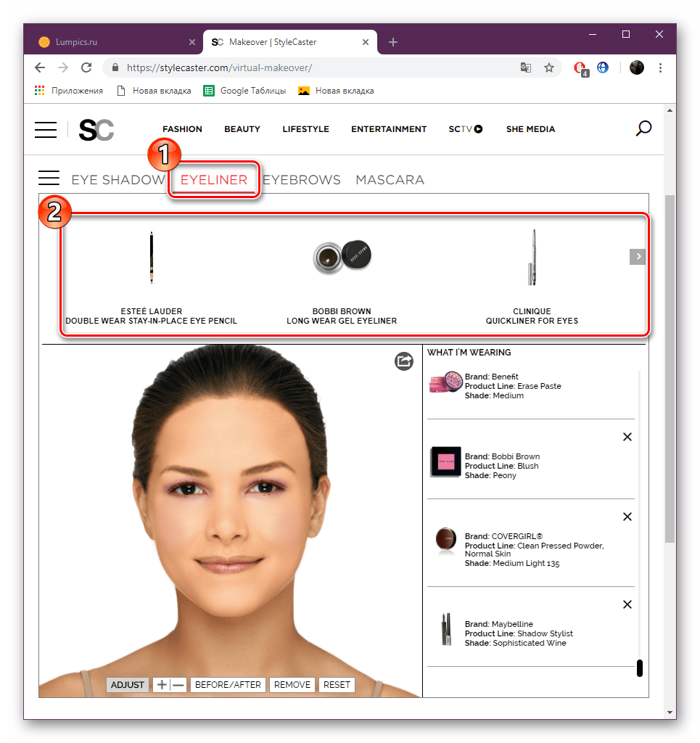Close the Lumpics.ru tab
The height and width of the screenshot is (743, 700).
[x=192, y=42]
